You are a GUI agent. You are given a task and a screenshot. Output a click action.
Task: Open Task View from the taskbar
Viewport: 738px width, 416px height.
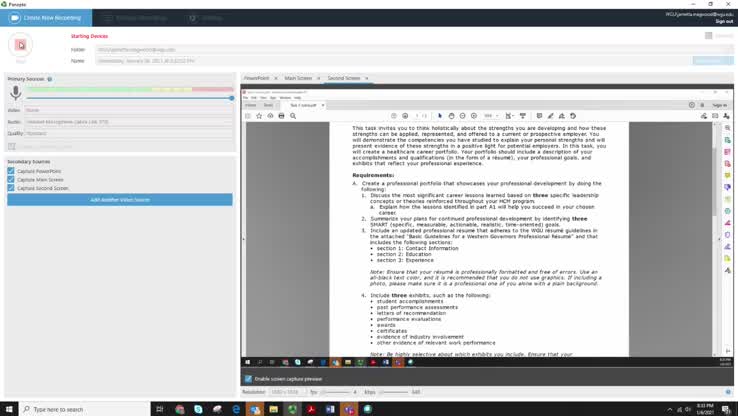(x=160, y=409)
